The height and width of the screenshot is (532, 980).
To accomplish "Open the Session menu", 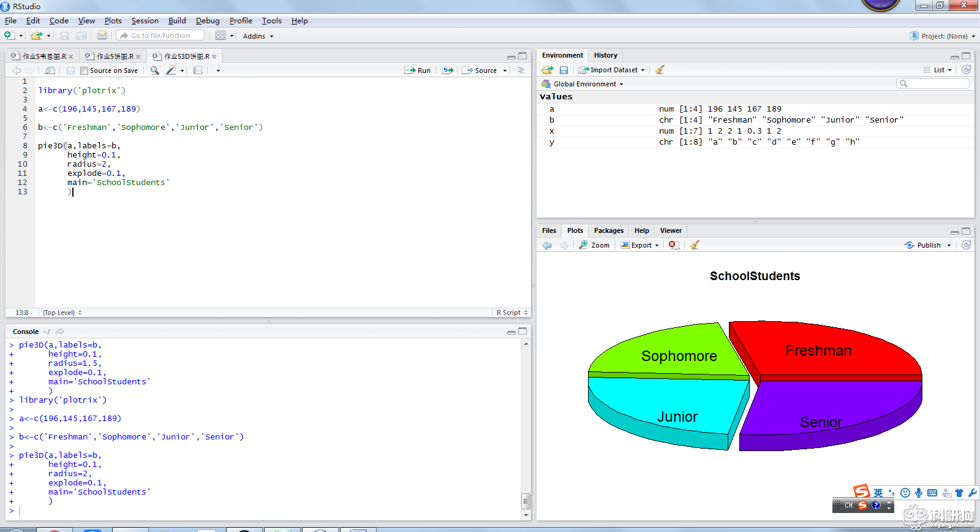I will [x=145, y=21].
